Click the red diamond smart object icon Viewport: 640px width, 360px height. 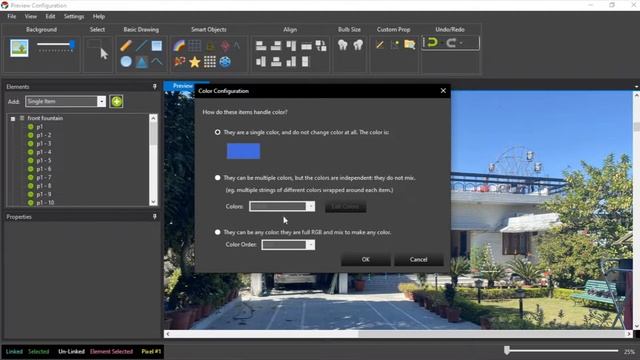(224, 45)
